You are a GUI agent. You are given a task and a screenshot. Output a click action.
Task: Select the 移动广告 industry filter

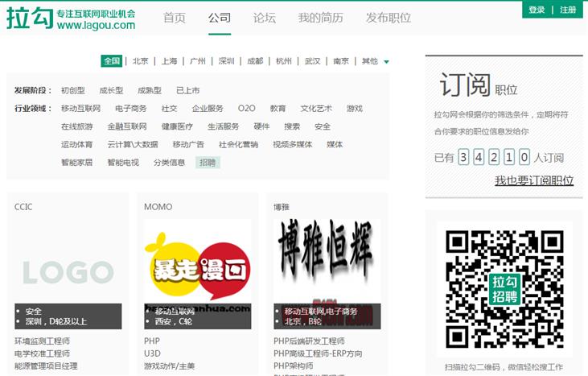pyautogui.click(x=188, y=144)
